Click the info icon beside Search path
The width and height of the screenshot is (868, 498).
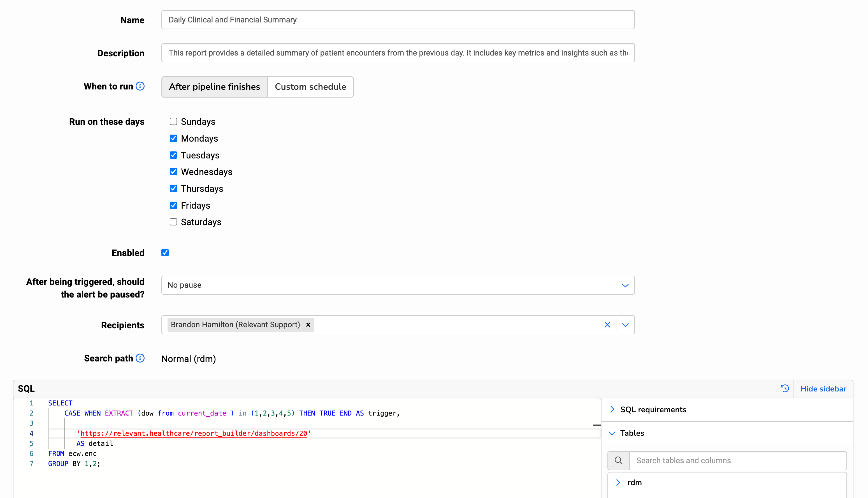(140, 358)
